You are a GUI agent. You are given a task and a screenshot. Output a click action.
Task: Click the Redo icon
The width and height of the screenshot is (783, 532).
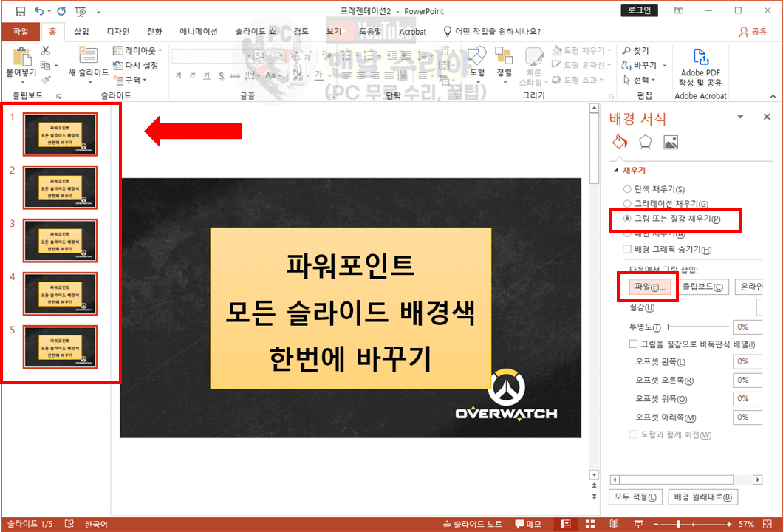pos(61,11)
